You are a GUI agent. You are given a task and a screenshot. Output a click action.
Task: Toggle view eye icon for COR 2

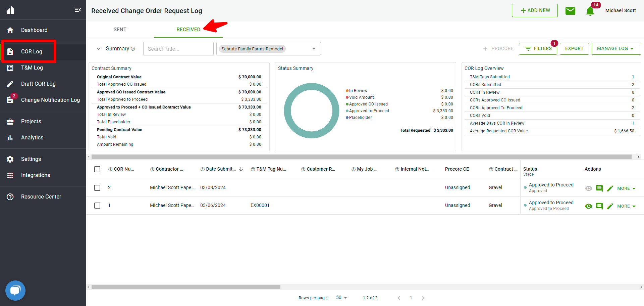[589, 188]
